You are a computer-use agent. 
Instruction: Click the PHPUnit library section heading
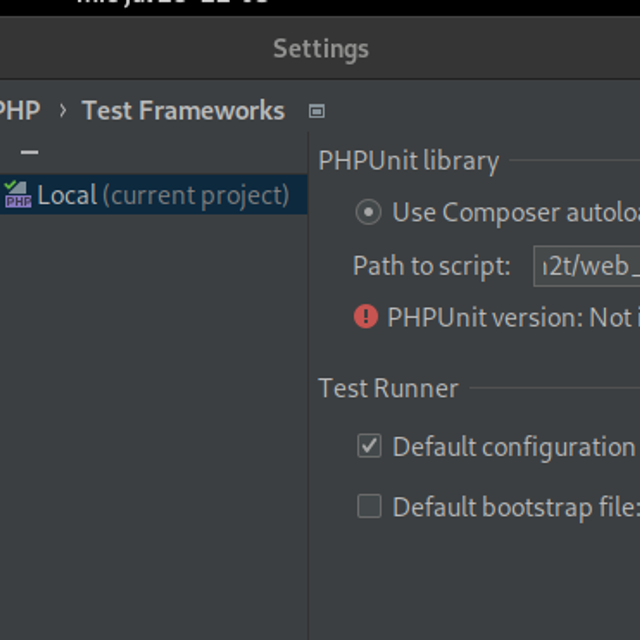[409, 161]
